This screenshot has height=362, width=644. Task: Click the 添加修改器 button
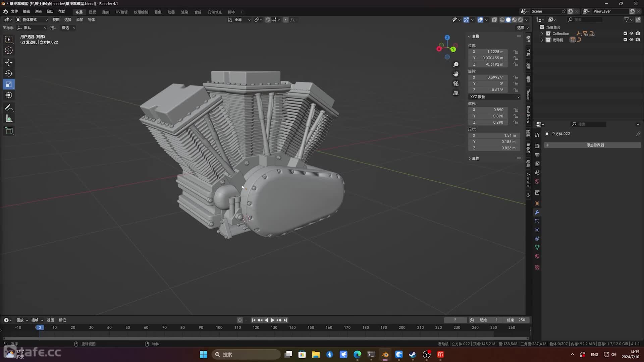pos(592,145)
